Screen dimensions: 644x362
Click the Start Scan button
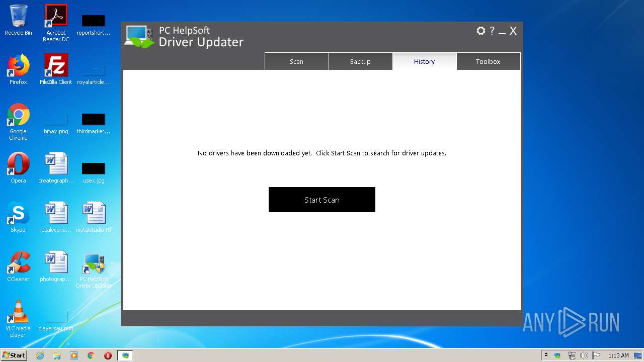pos(322,200)
